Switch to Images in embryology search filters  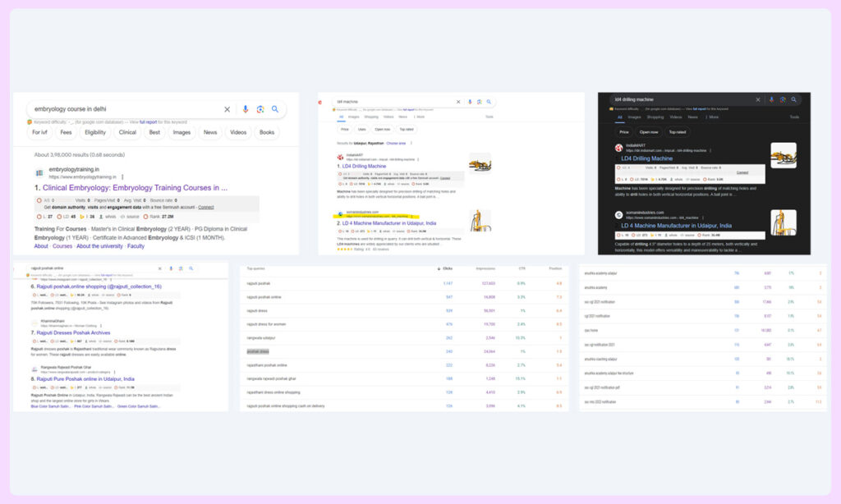pos(182,132)
